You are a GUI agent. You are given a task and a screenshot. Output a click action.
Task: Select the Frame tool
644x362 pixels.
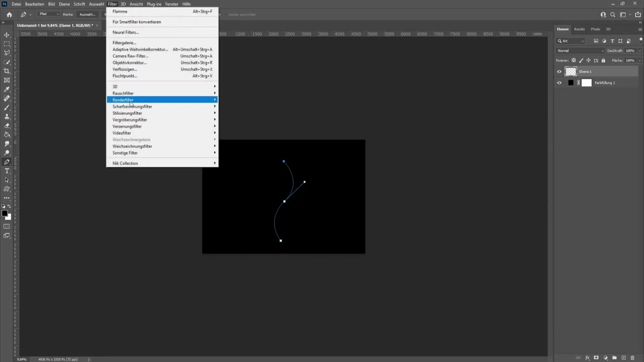click(7, 80)
